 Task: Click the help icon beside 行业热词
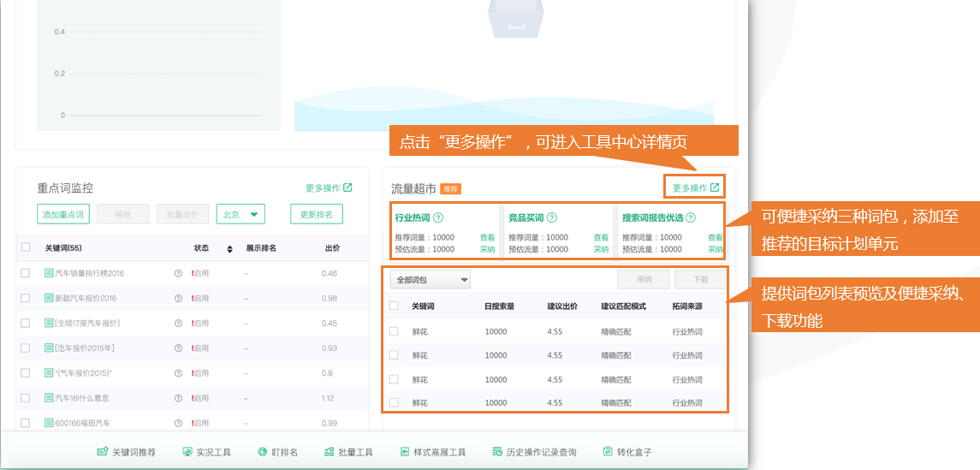[438, 218]
